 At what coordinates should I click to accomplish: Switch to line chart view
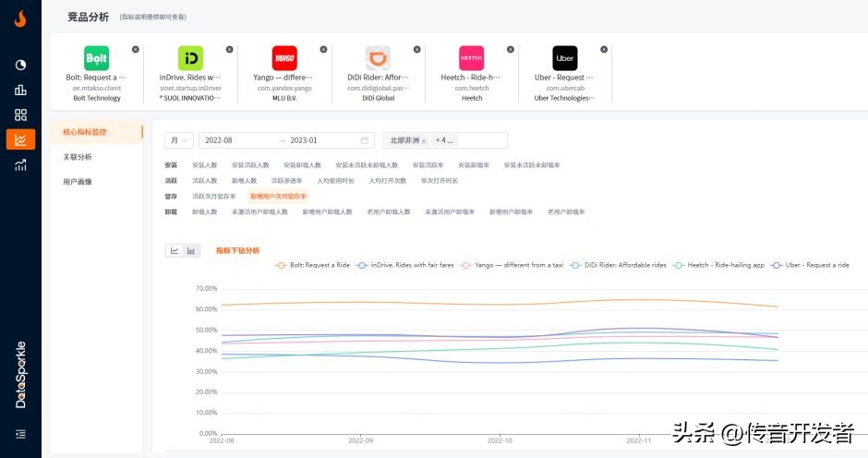click(175, 250)
